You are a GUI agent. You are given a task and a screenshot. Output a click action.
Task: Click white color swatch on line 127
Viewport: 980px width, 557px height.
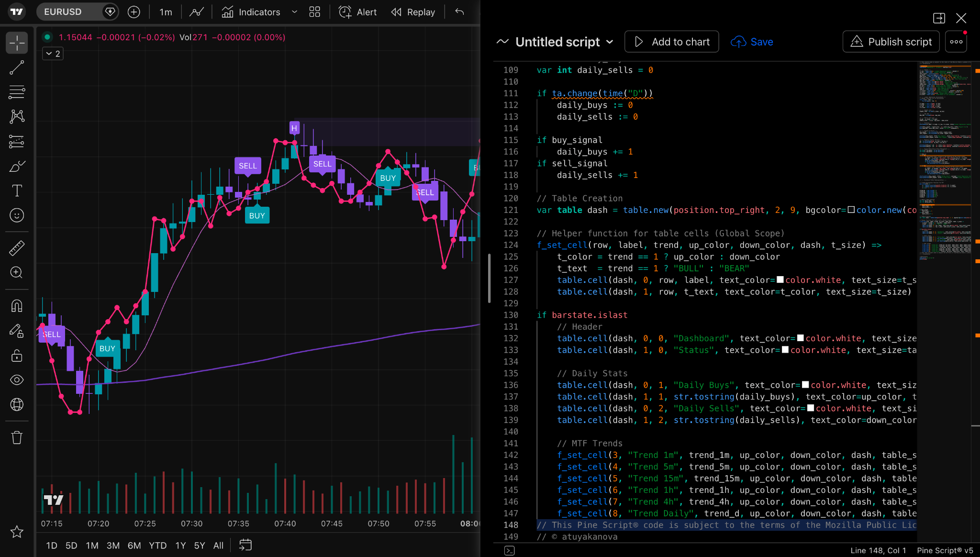[780, 280]
